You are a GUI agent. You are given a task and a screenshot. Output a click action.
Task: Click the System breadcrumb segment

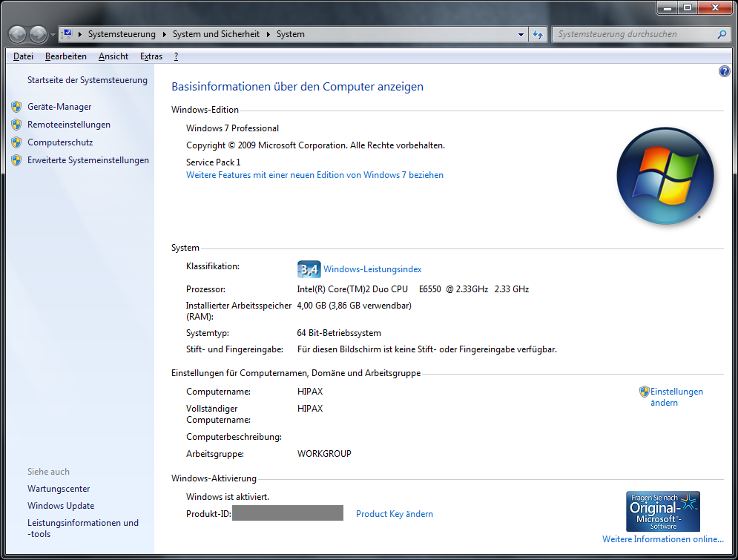tap(291, 34)
